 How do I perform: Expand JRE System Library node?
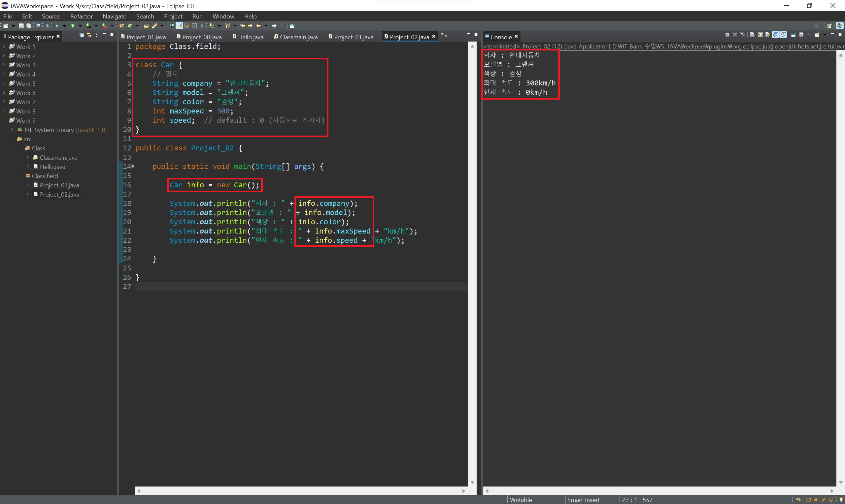point(12,130)
